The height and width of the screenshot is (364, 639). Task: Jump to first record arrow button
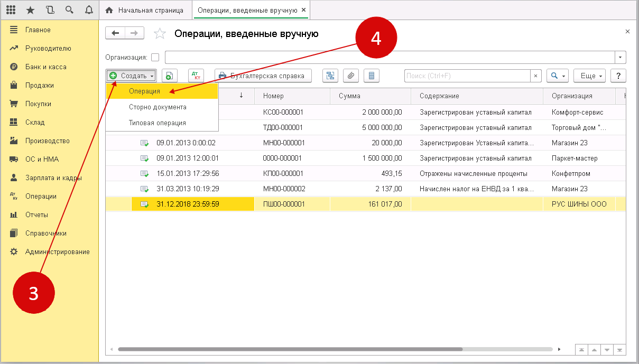click(x=581, y=350)
